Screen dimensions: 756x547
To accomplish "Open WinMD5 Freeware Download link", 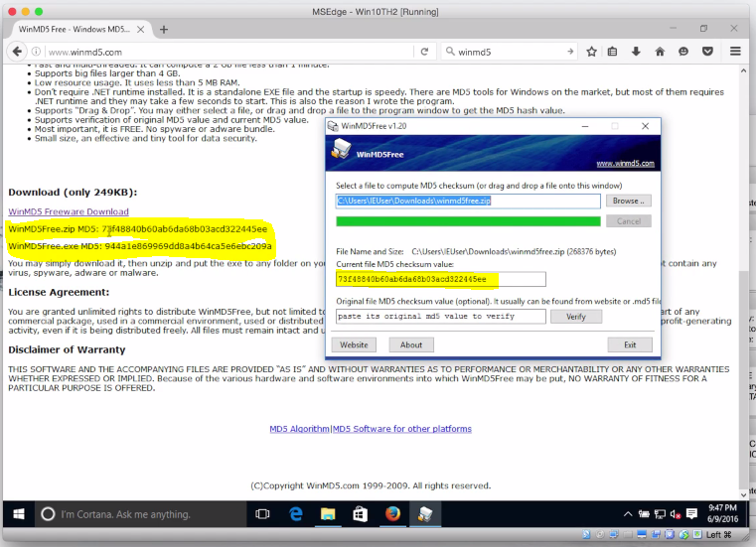I will [69, 211].
